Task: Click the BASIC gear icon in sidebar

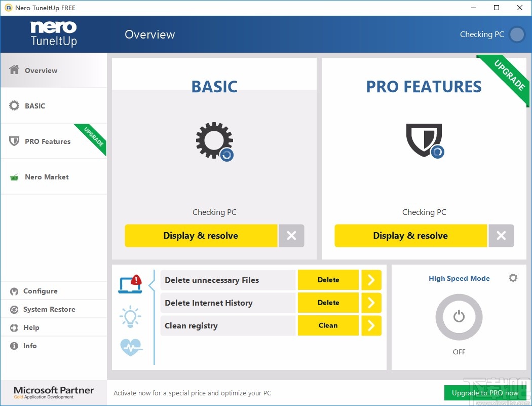Action: point(14,105)
